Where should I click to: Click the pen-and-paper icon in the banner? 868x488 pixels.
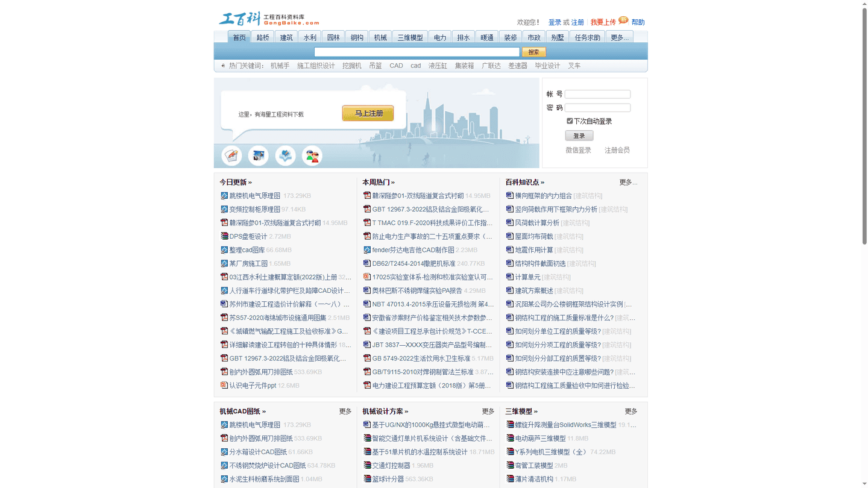click(x=231, y=156)
